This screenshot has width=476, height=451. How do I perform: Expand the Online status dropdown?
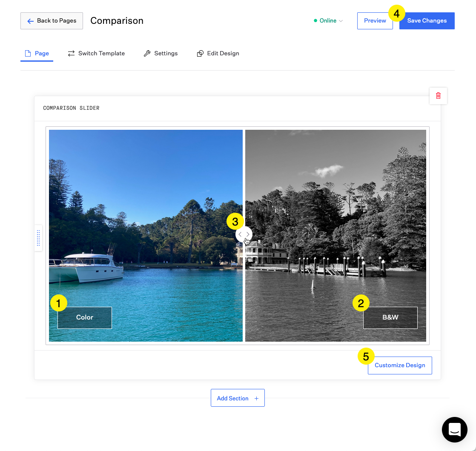click(341, 20)
